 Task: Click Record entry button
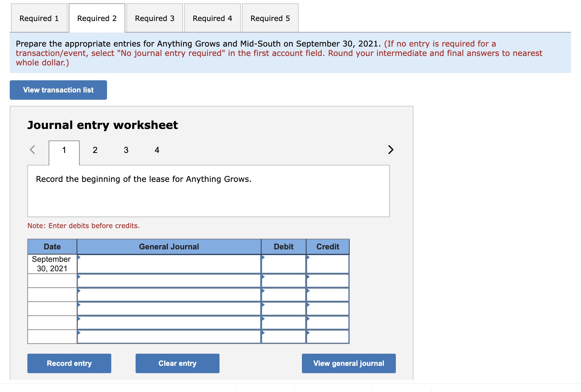coord(69,363)
